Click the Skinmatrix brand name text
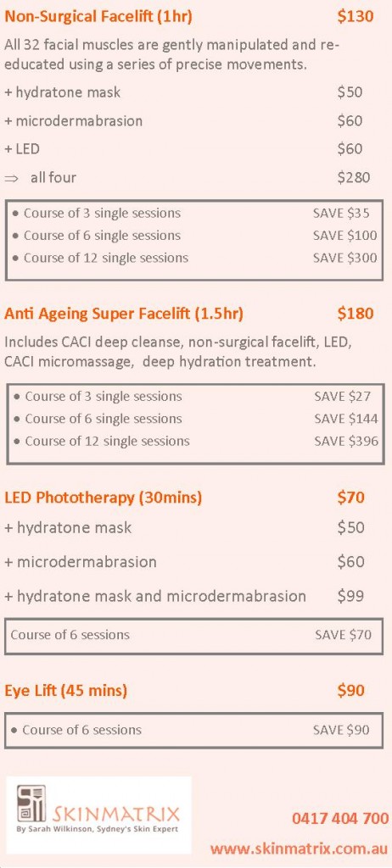Screen dimensions: 392x868 116,814
